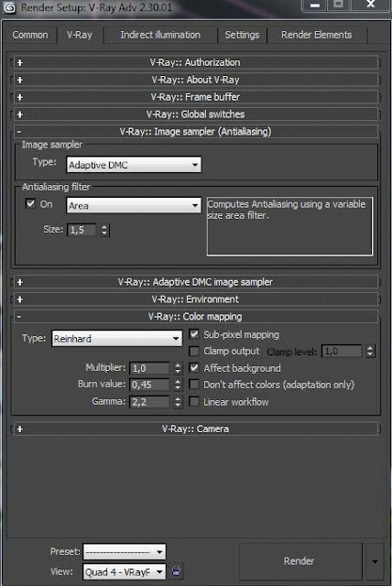
Task: Click the 3ds Max window title icon
Action: point(10,7)
